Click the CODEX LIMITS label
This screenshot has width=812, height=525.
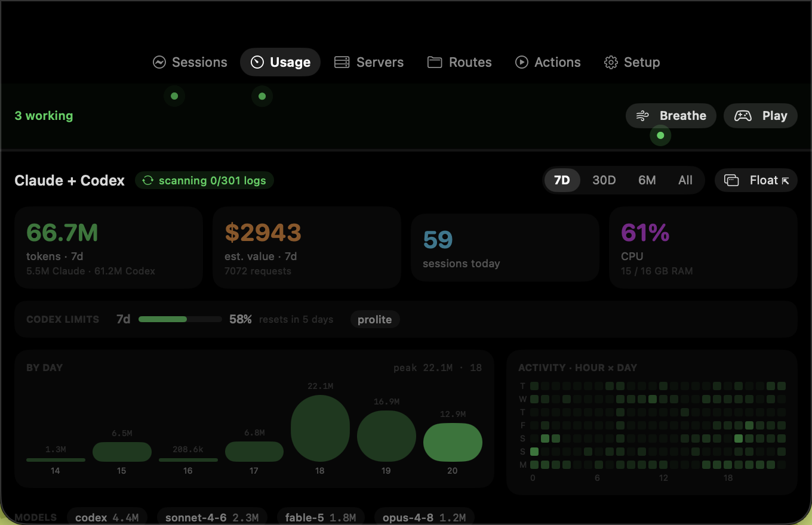click(x=63, y=319)
